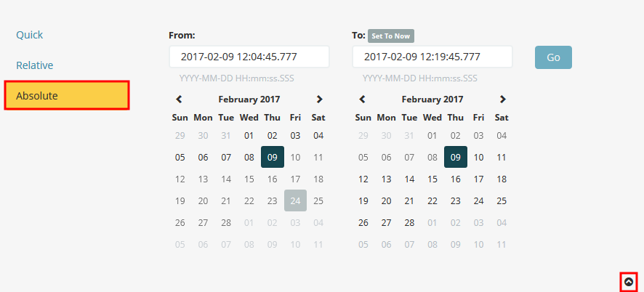Viewport: 644px width, 292px height.
Task: Select day 28 in the To calendar
Action: pyautogui.click(x=409, y=222)
